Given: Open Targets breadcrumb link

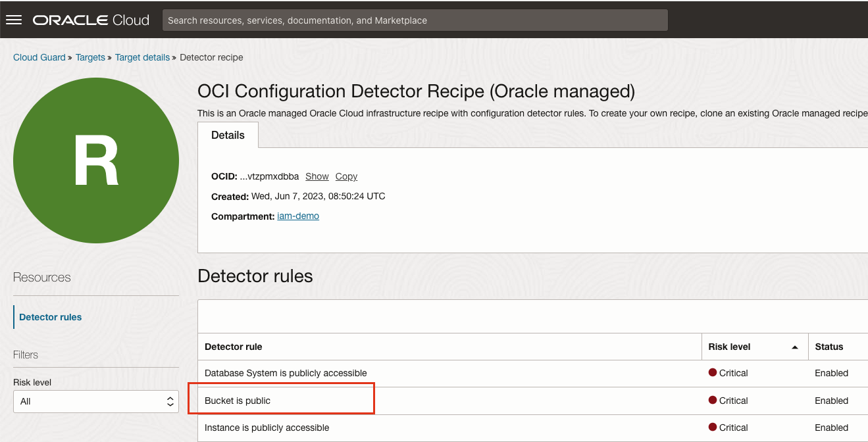Looking at the screenshot, I should pyautogui.click(x=90, y=57).
